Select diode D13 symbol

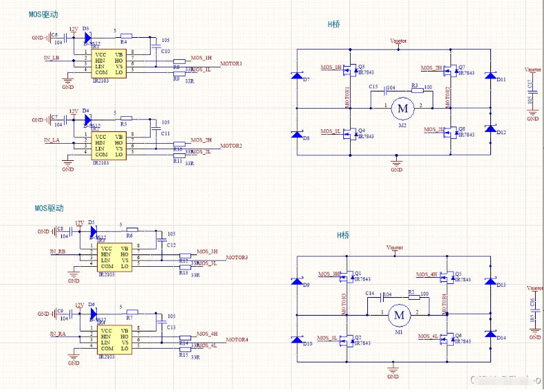(490, 281)
